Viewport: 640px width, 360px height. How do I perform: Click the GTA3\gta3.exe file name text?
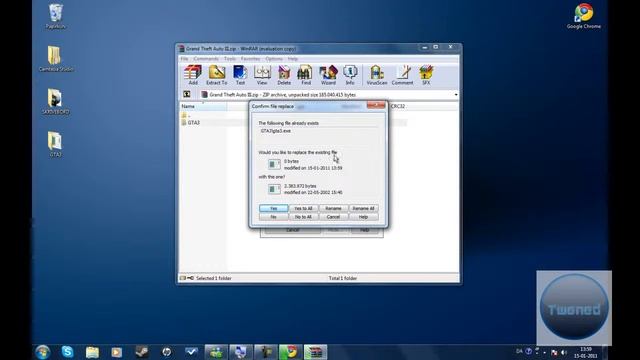click(276, 131)
